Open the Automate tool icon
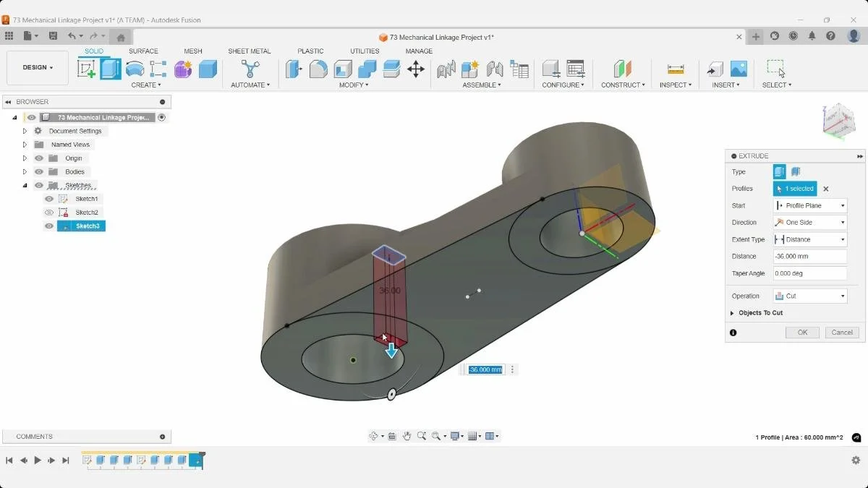The width and height of the screenshot is (868, 488). [x=250, y=69]
